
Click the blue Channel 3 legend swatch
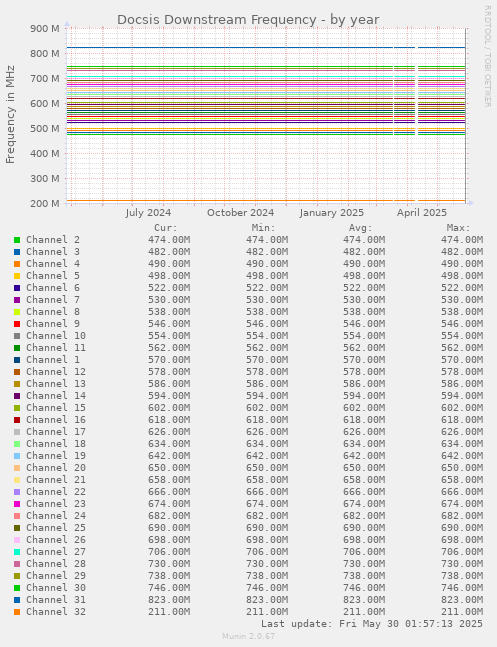coord(17,252)
